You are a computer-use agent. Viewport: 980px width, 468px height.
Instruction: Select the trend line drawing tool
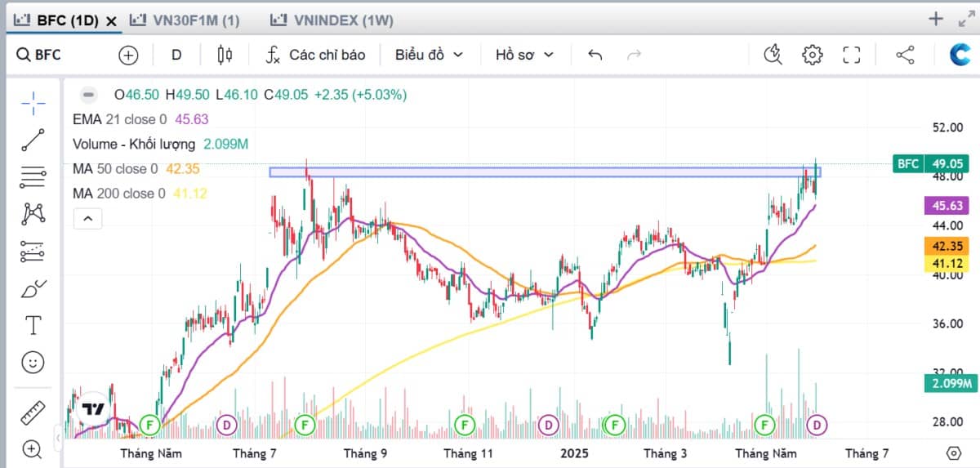pos(33,140)
